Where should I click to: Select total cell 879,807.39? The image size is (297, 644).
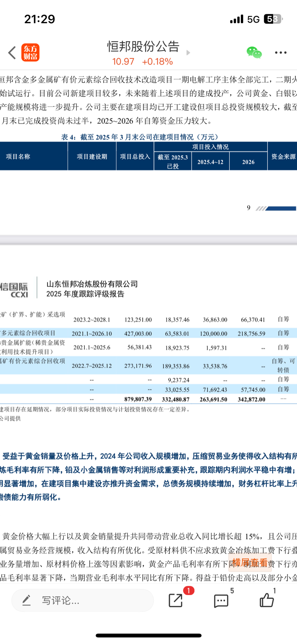[138, 399]
